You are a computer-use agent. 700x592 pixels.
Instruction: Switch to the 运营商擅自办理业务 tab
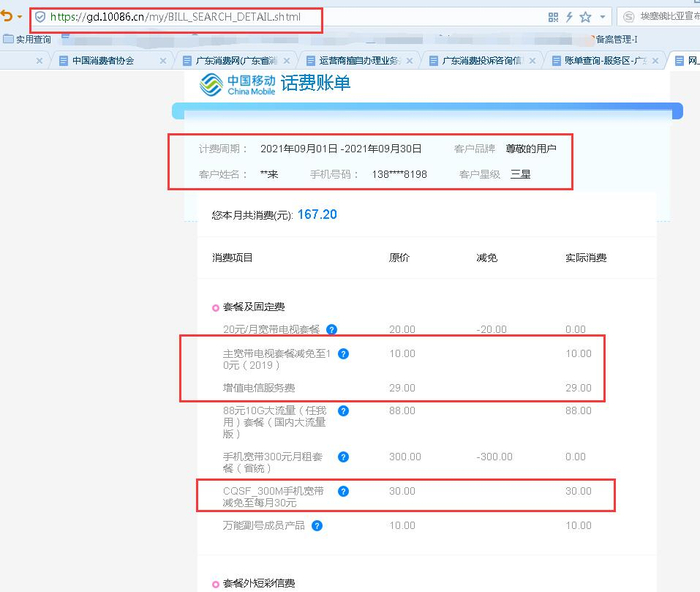tap(359, 61)
